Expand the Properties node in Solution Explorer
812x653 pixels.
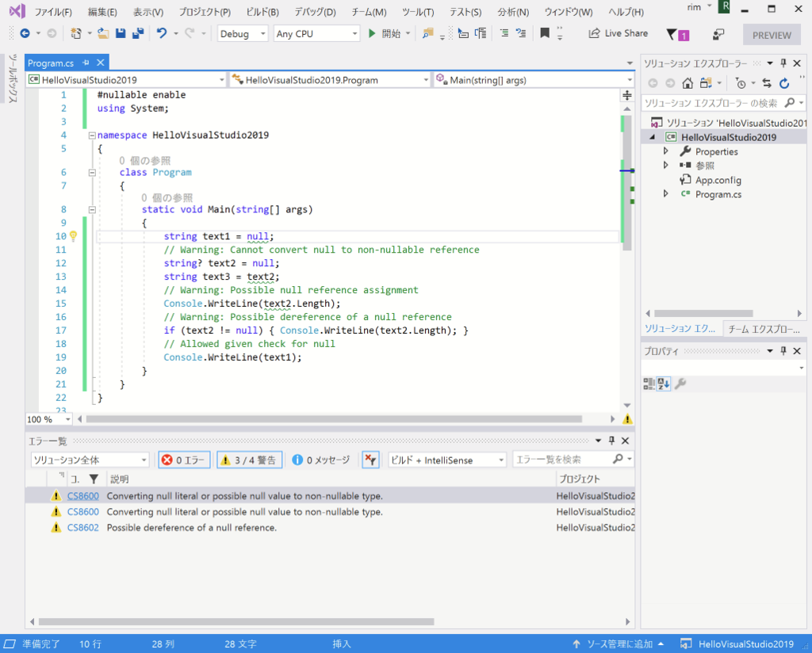[x=665, y=151]
